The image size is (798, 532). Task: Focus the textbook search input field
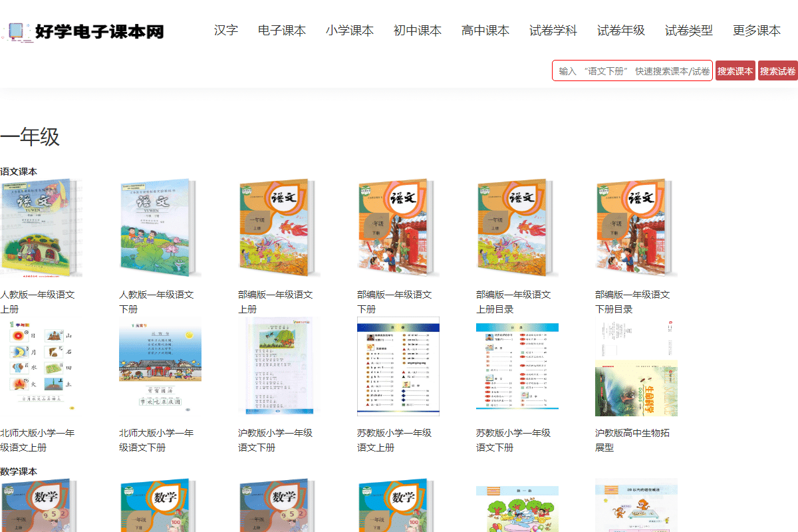pyautogui.click(x=632, y=70)
